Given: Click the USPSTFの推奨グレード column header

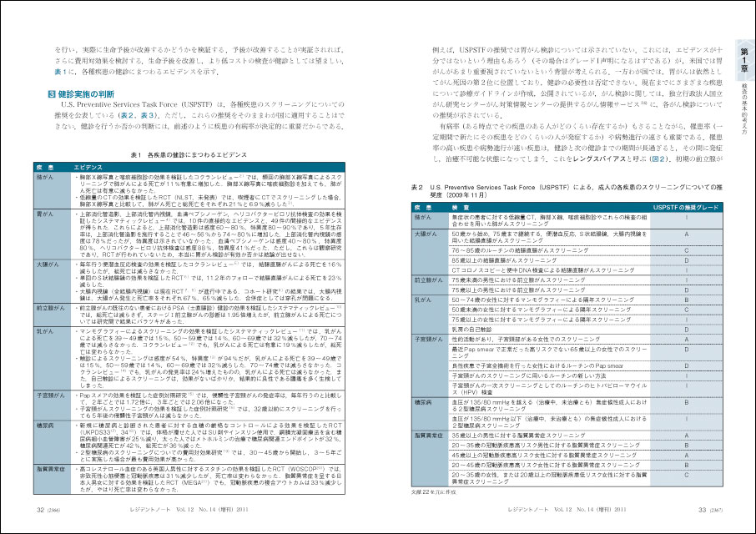Looking at the screenshot, I should pyautogui.click(x=686, y=204).
